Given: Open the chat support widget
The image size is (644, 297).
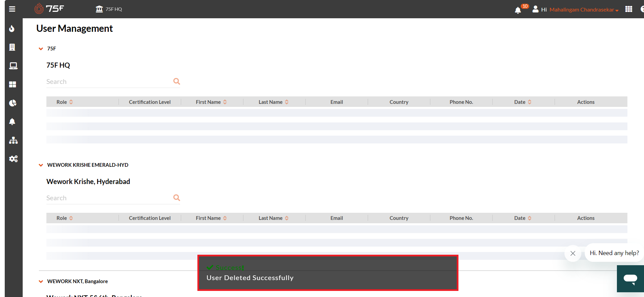Looking at the screenshot, I should [x=630, y=279].
